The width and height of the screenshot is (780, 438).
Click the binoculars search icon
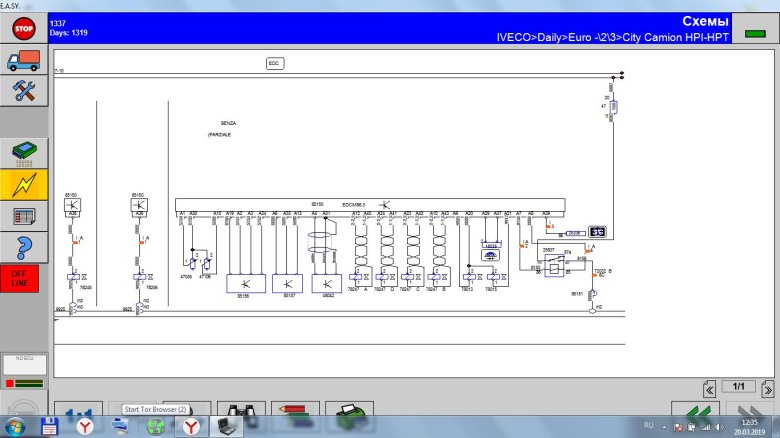pyautogui.click(x=243, y=409)
